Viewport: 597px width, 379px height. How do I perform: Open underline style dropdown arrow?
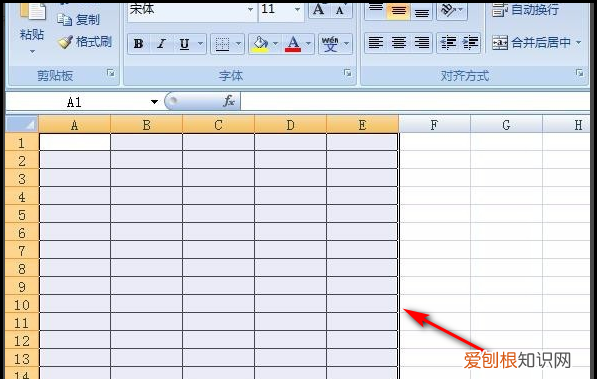coord(200,44)
